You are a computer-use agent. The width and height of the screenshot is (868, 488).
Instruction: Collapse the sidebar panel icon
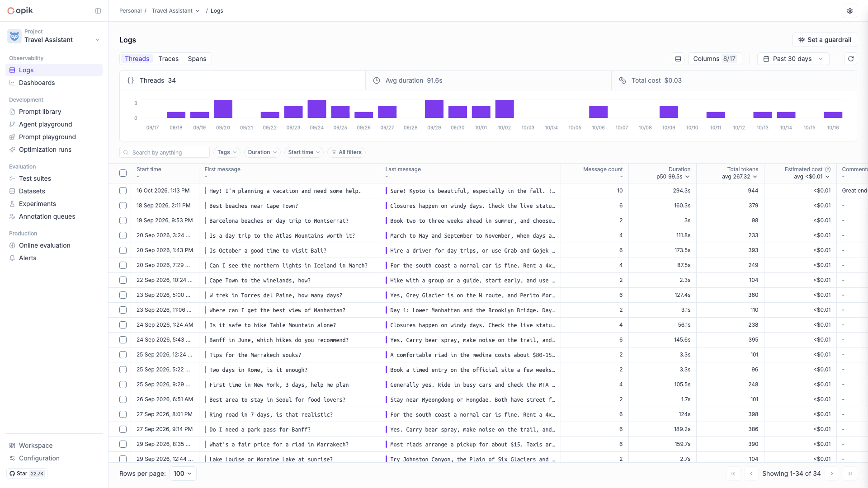coord(98,11)
